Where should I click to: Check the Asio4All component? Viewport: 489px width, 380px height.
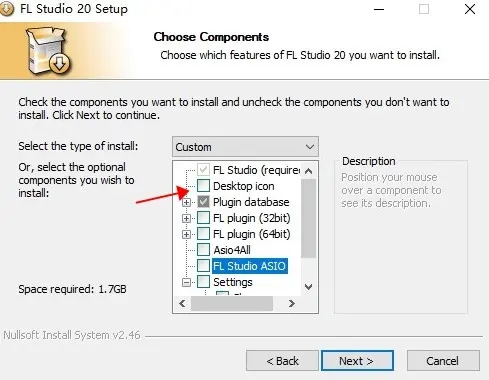203,250
